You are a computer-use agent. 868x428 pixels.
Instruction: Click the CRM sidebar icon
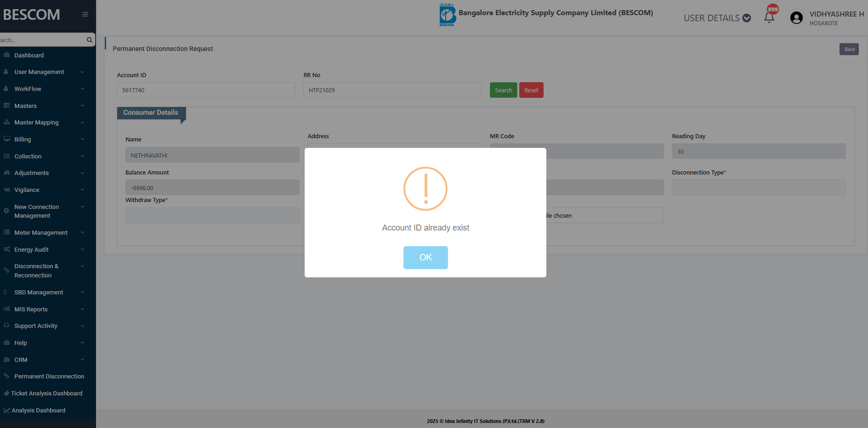(6, 360)
